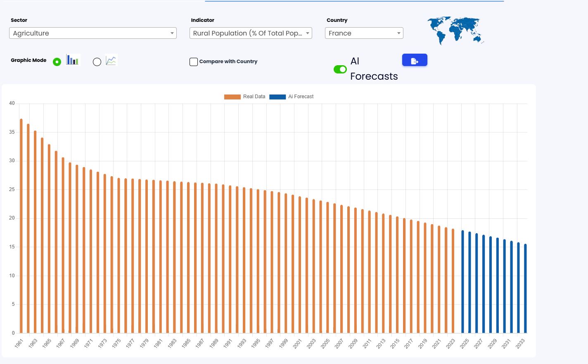
Task: Select the bar chart graphic mode radio
Action: pos(57,62)
